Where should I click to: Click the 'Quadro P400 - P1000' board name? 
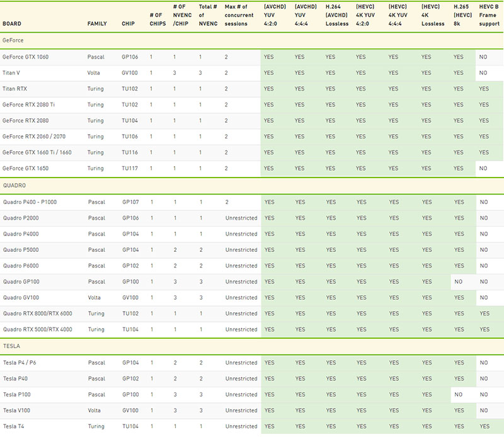coord(30,202)
